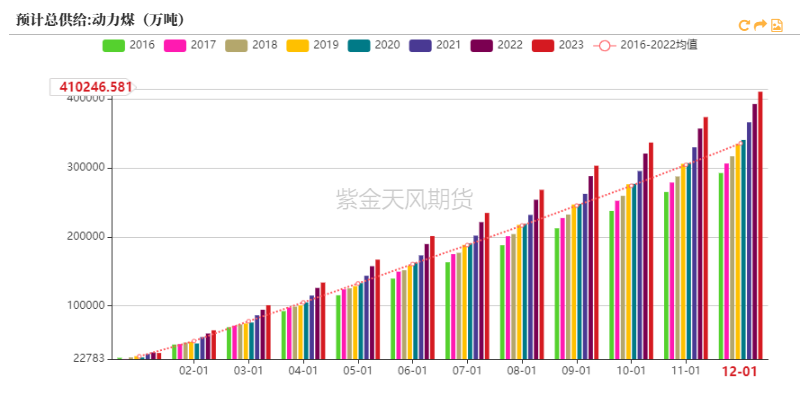Image resolution: width=809 pixels, height=413 pixels.
Task: Click the 2019 legend label
Action: tap(326, 45)
